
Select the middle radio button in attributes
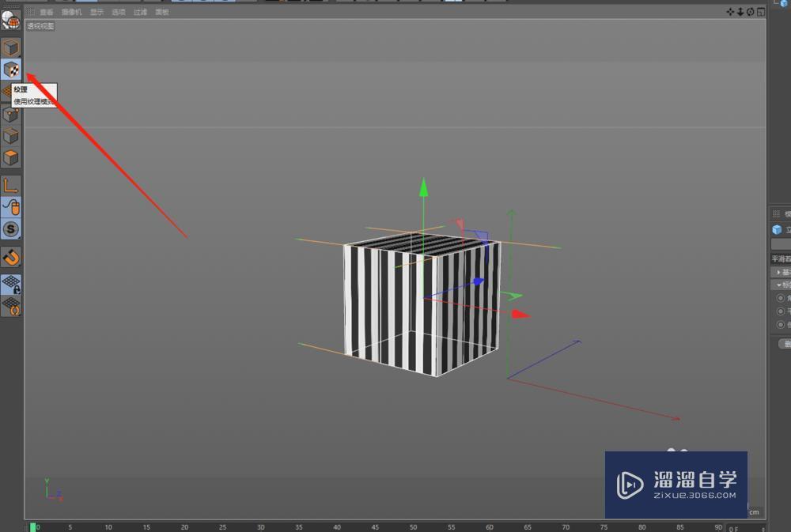pos(781,311)
